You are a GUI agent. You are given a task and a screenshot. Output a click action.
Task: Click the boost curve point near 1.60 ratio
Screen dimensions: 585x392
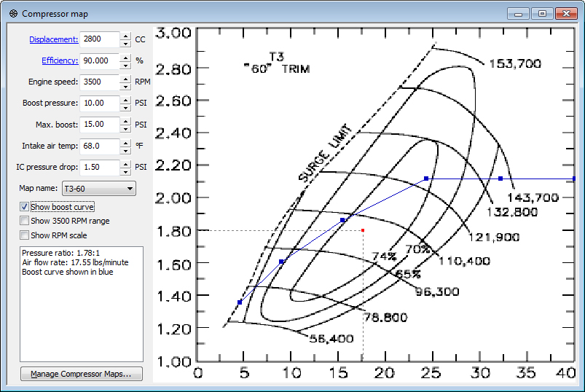point(281,262)
